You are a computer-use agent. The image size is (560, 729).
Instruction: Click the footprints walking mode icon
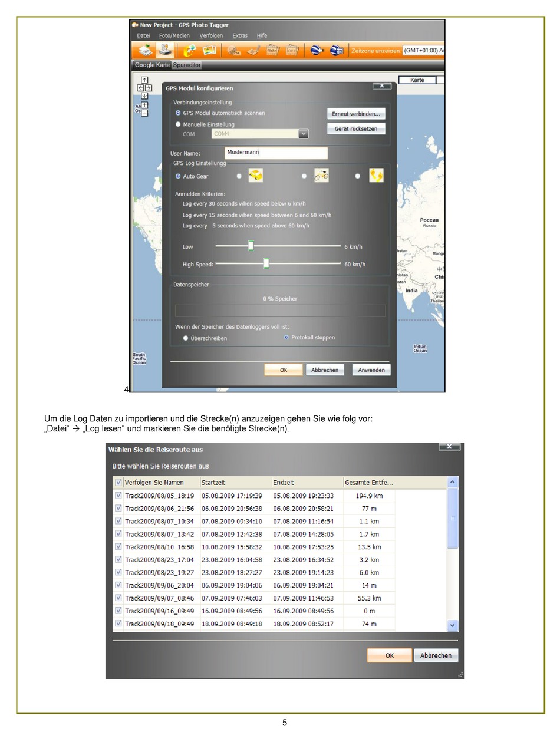coord(376,175)
